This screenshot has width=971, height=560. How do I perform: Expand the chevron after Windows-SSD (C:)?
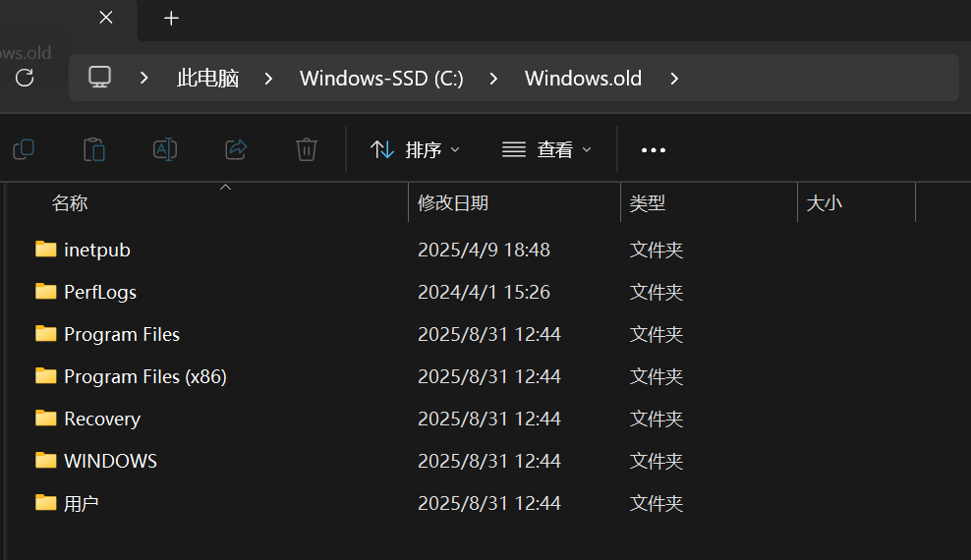493,79
